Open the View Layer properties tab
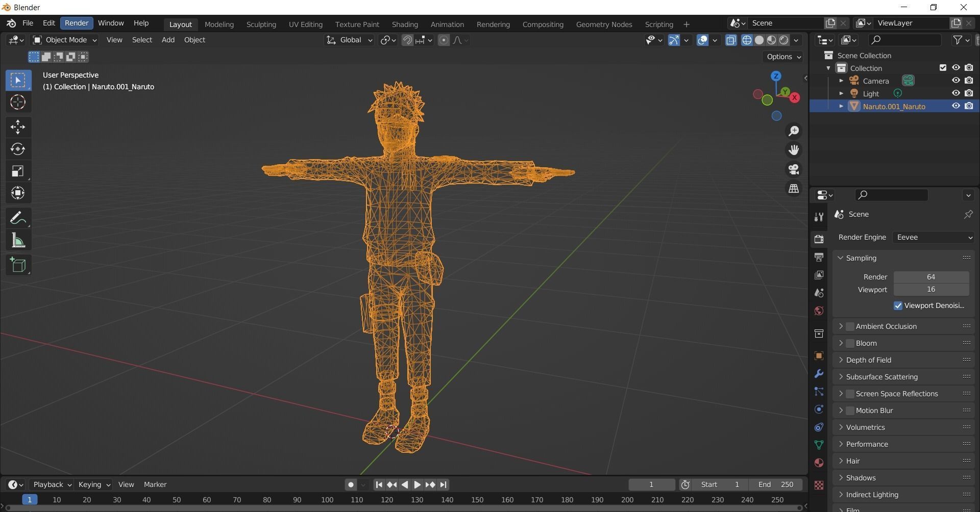This screenshot has height=512, width=980. coord(819,275)
